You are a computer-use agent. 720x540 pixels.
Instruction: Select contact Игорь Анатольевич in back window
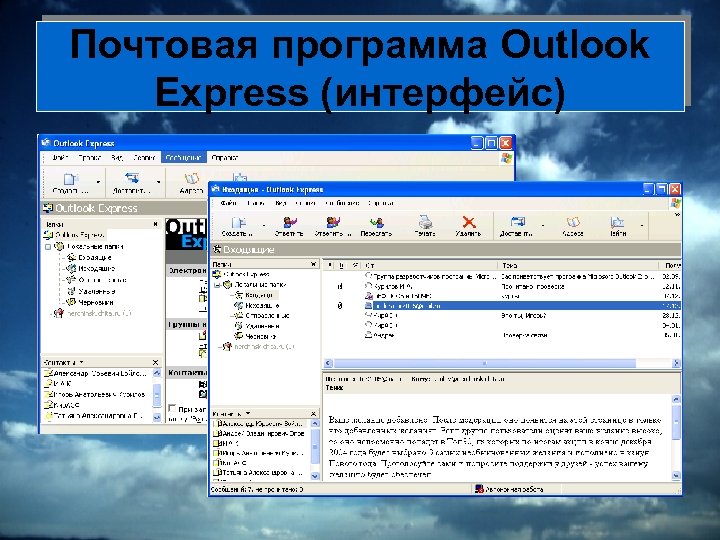99,394
